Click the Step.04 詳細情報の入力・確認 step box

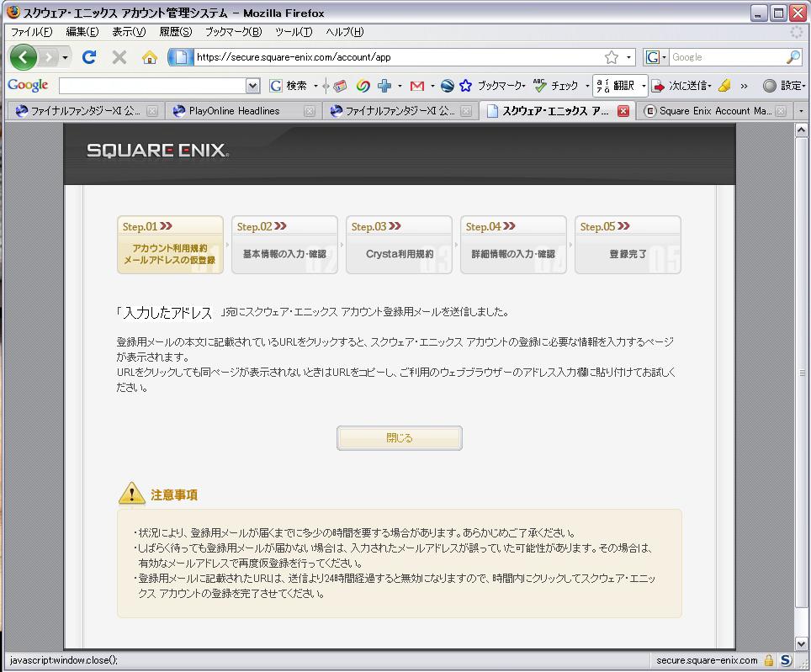513,245
